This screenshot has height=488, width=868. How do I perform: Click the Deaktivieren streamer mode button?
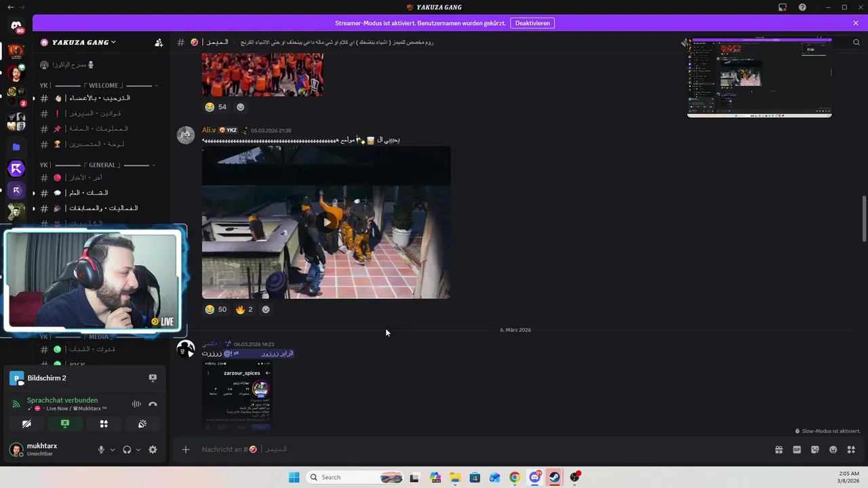click(532, 23)
